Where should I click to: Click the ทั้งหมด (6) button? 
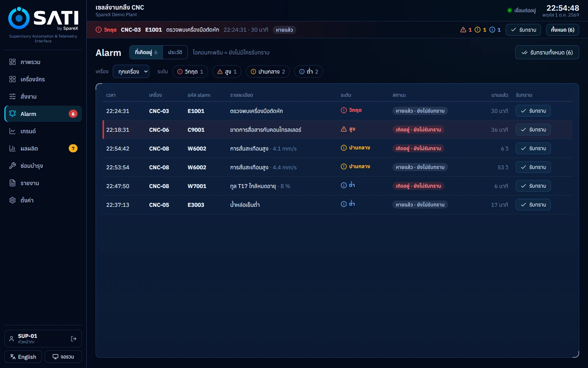click(563, 30)
